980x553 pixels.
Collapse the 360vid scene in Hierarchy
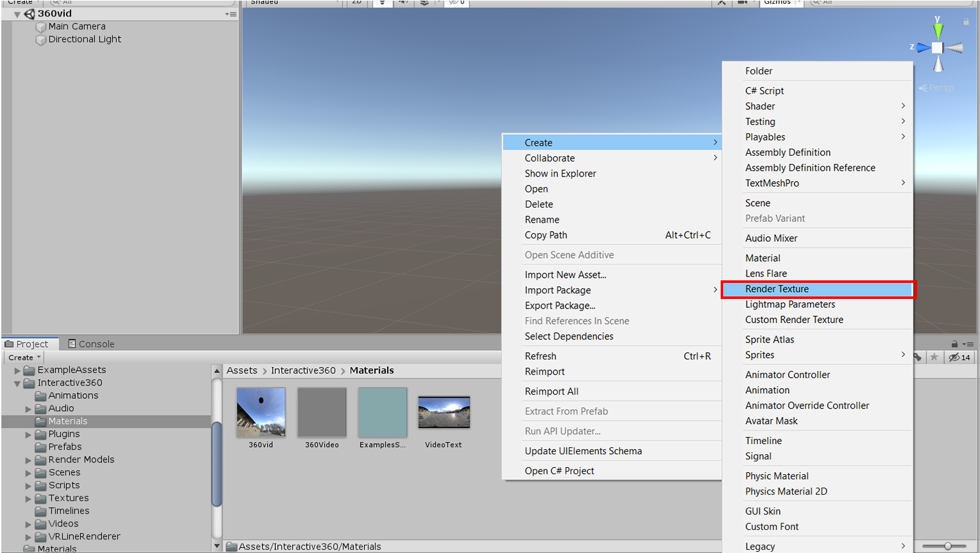click(17, 14)
